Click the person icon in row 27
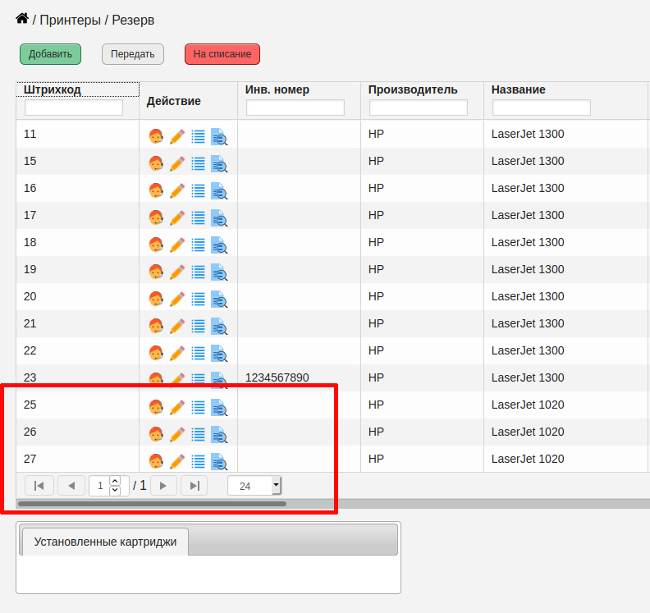The height and width of the screenshot is (613, 650). [156, 462]
